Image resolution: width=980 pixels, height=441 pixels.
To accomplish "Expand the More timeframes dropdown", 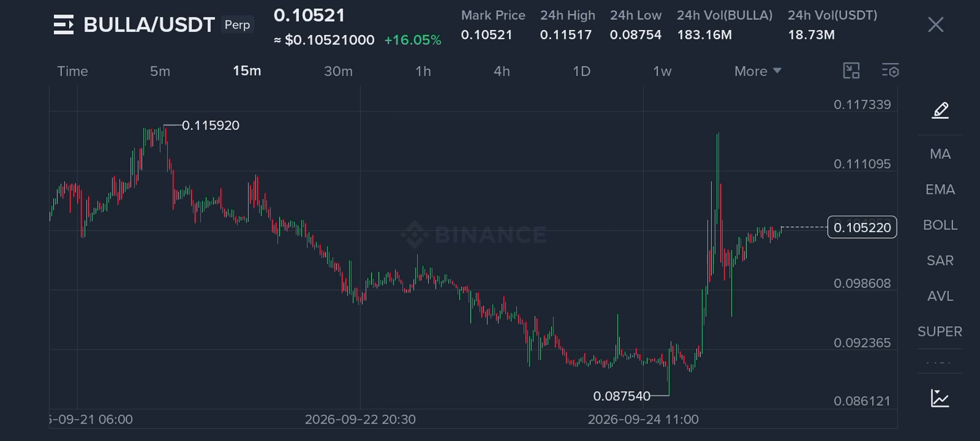I will pos(758,71).
